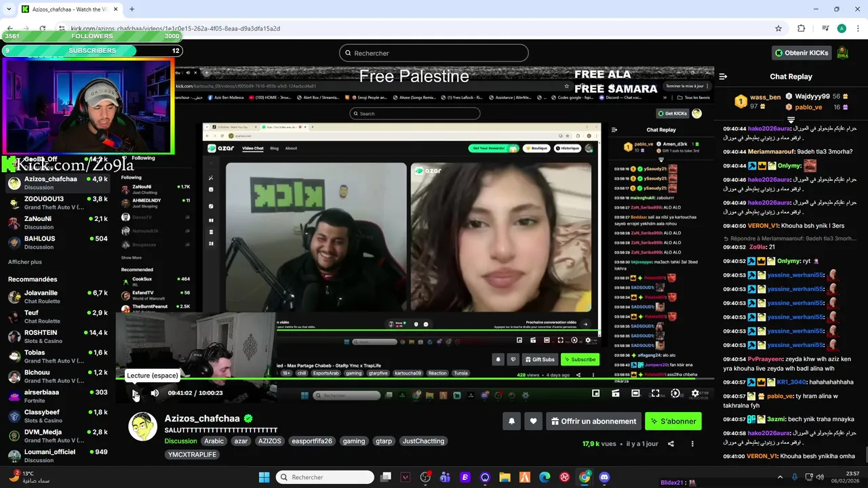Reload the page in the browser

(42, 28)
